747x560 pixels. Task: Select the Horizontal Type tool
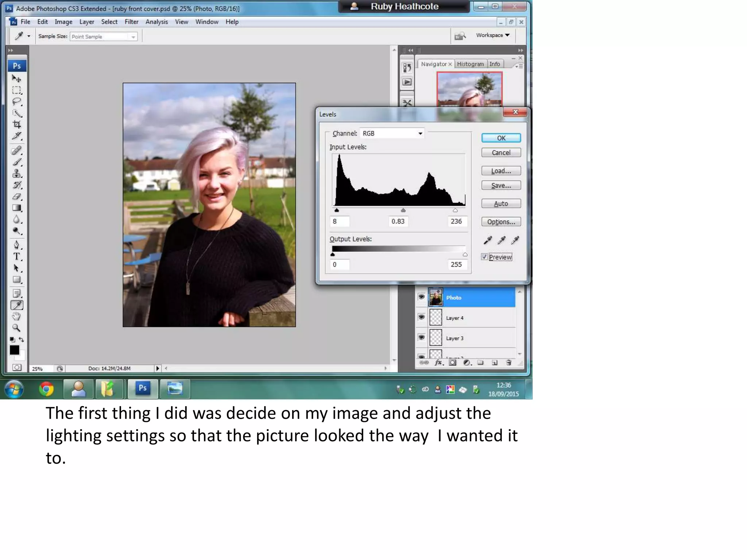(16, 257)
